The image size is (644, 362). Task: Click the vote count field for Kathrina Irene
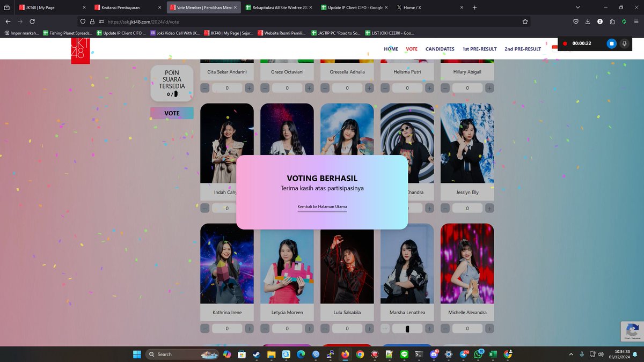[227, 328]
